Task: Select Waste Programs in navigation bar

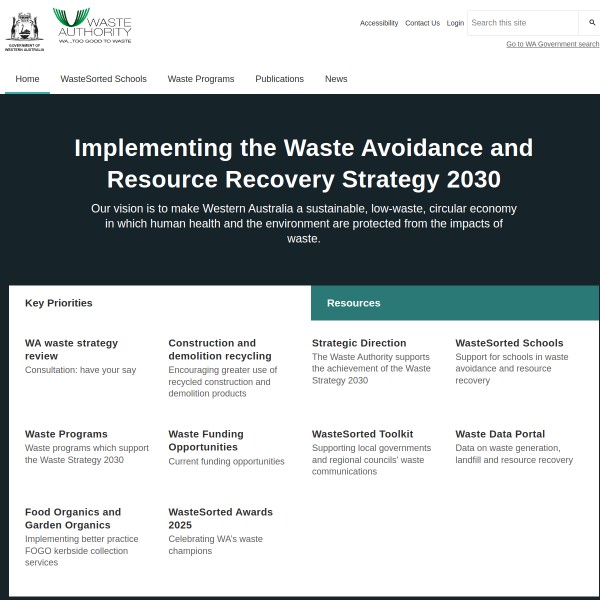Action: coord(201,79)
